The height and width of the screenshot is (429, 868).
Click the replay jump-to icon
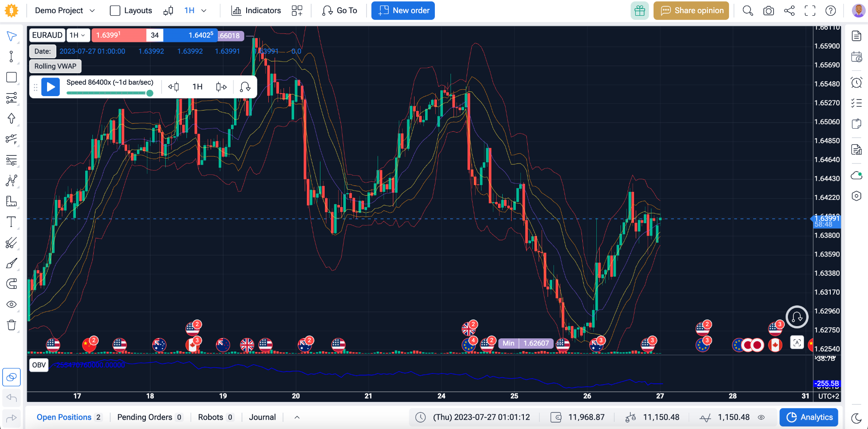(x=245, y=87)
